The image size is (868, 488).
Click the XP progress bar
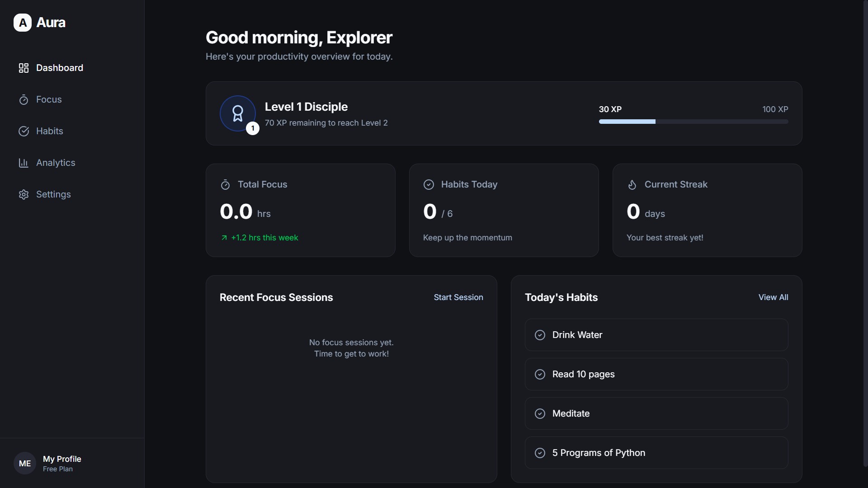[x=693, y=122]
